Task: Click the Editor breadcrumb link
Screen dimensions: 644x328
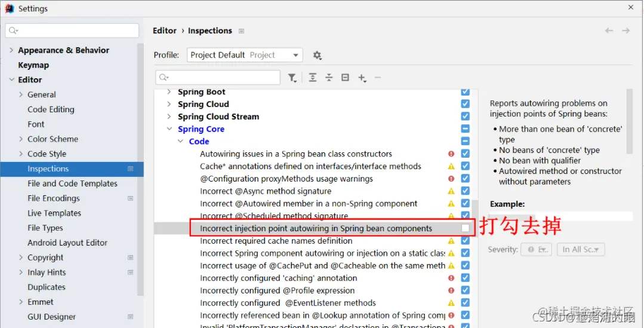Action: tap(165, 31)
